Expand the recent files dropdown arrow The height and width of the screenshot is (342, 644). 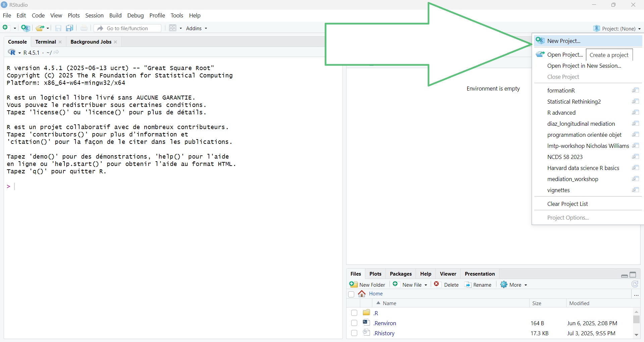click(48, 28)
